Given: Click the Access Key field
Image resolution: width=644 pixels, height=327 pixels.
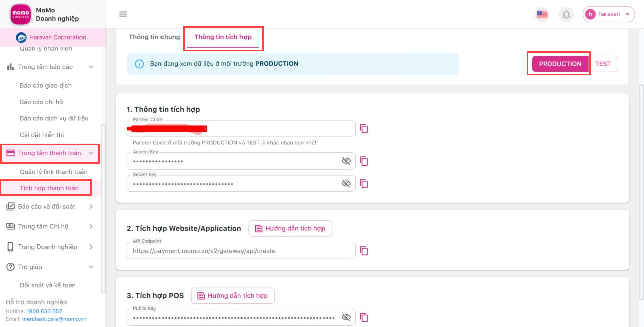Looking at the screenshot, I should 241,161.
